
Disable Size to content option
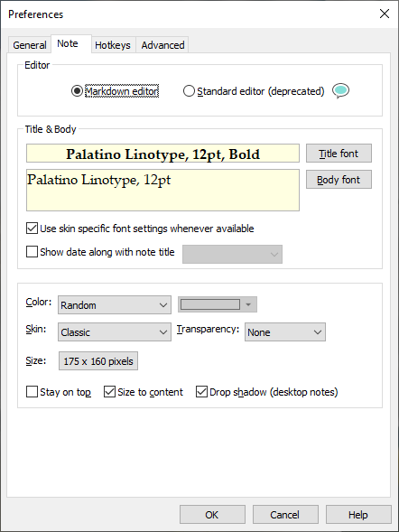tap(109, 391)
